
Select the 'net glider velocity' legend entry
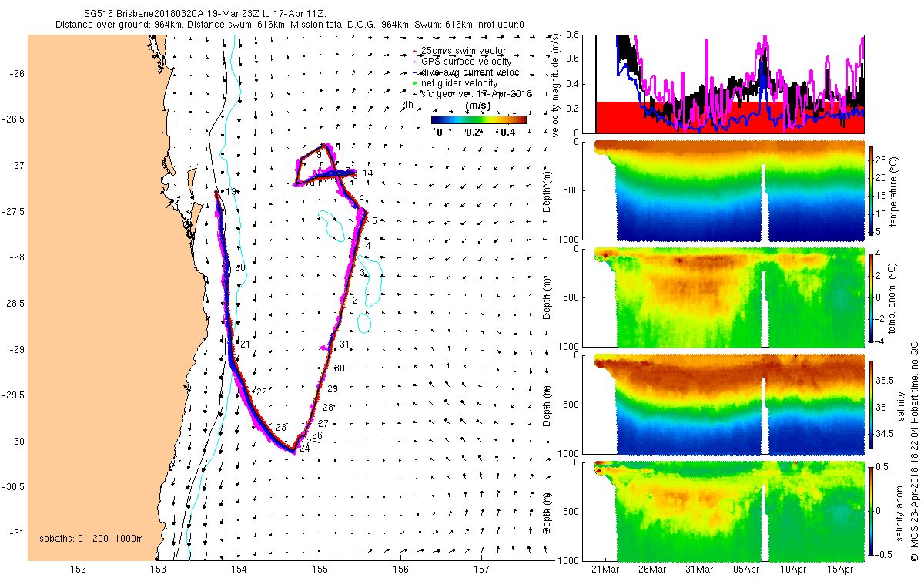pos(457,82)
